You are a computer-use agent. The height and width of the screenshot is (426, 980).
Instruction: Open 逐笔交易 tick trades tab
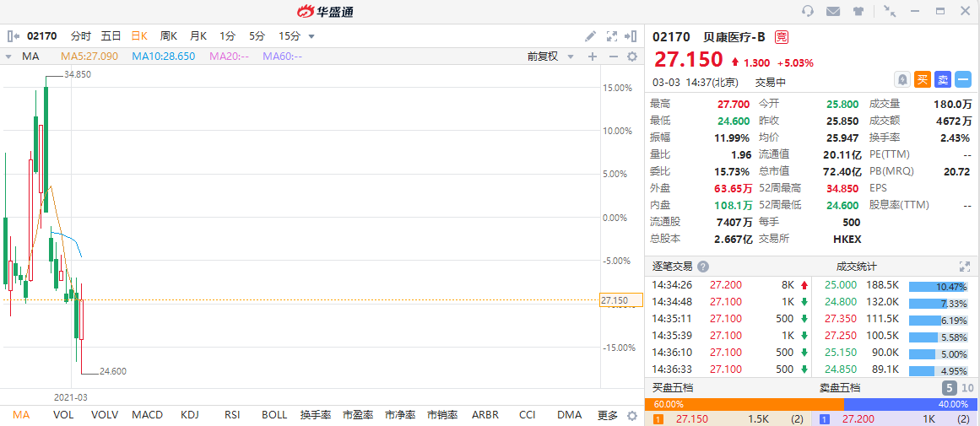coord(672,267)
